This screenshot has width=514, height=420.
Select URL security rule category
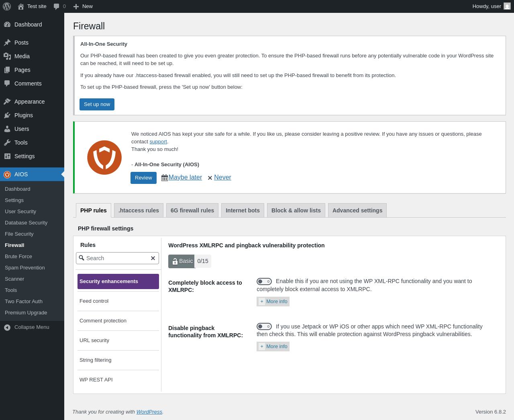[118, 340]
